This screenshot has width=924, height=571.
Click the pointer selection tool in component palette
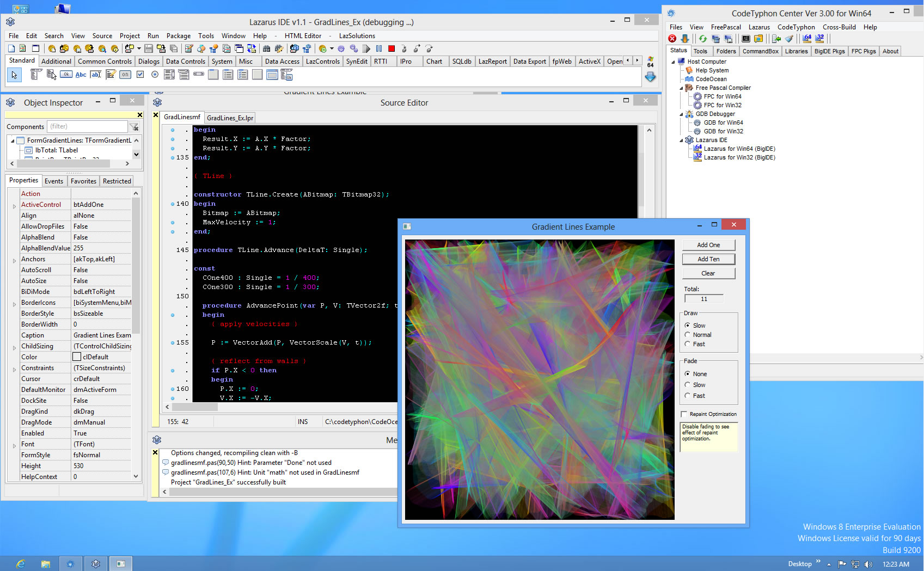pos(15,75)
